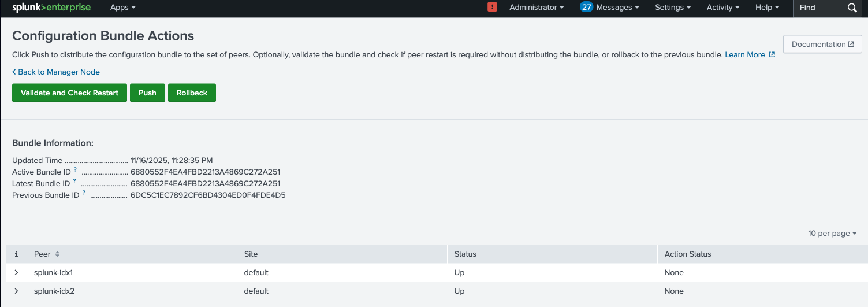Sort the table by Peer column

[47, 254]
